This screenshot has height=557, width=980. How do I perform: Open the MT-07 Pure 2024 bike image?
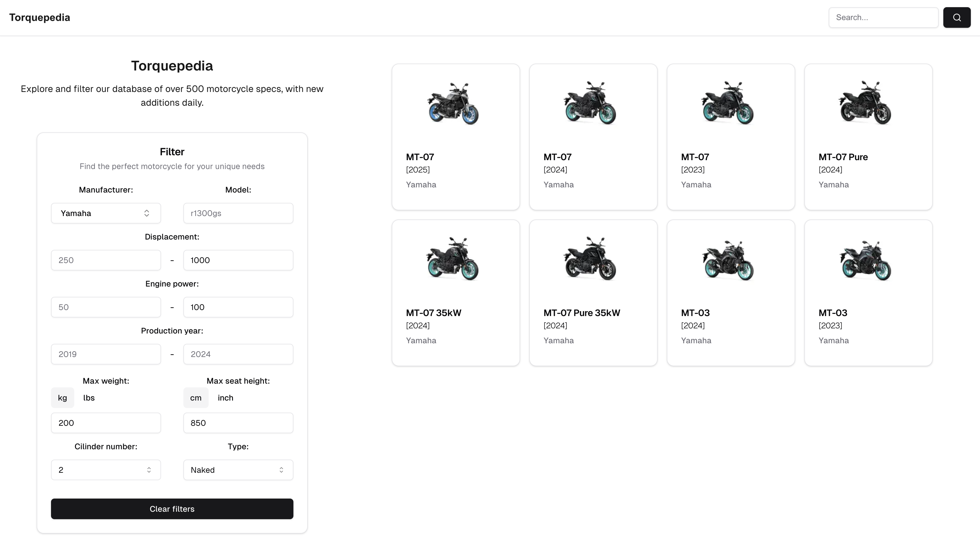865,103
